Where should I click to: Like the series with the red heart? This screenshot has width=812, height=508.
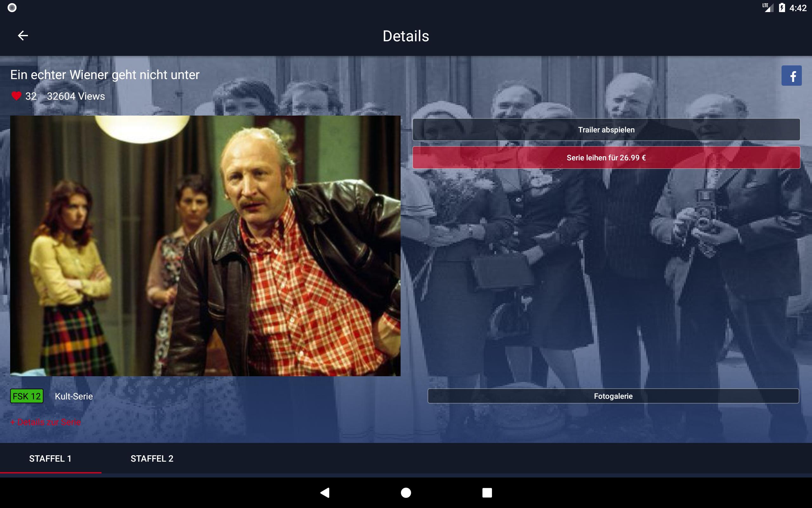tap(16, 96)
